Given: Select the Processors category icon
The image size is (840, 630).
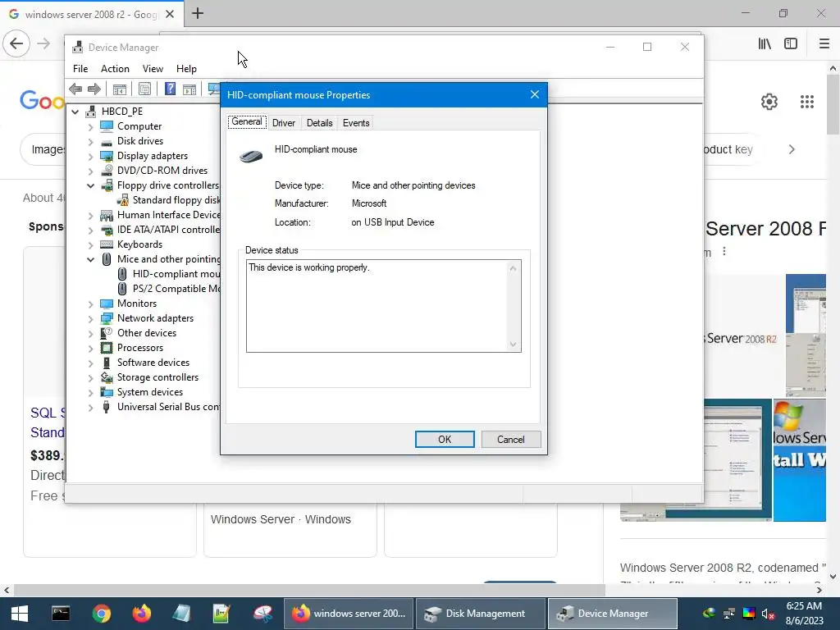Looking at the screenshot, I should click(x=107, y=348).
